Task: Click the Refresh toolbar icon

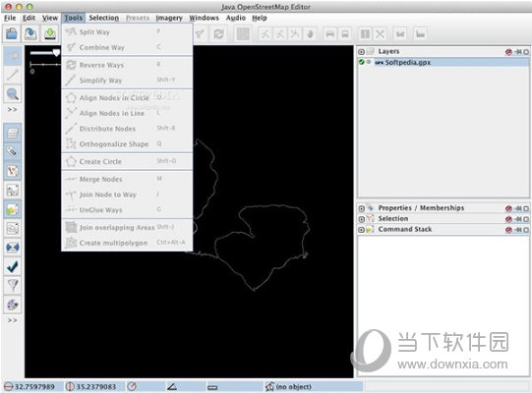Action: 218,34
